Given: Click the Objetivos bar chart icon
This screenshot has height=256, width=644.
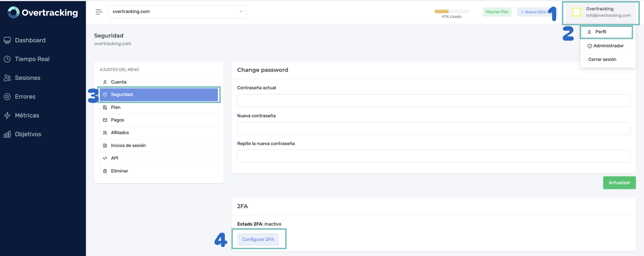Looking at the screenshot, I should (7, 134).
